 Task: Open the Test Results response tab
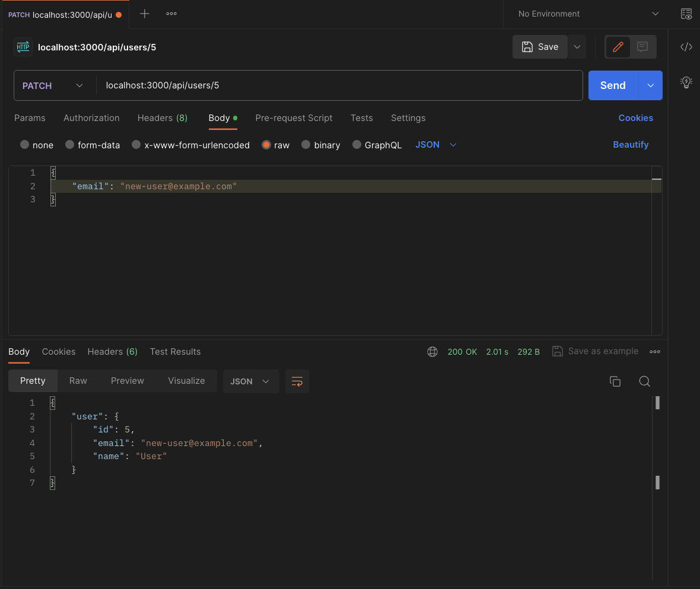(175, 352)
